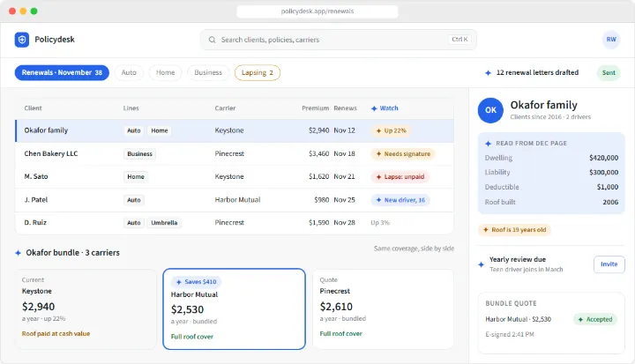Click the Up 3% note for D. Ruiz
Image resolution: width=635 pixels, height=364 pixels.
coord(380,223)
